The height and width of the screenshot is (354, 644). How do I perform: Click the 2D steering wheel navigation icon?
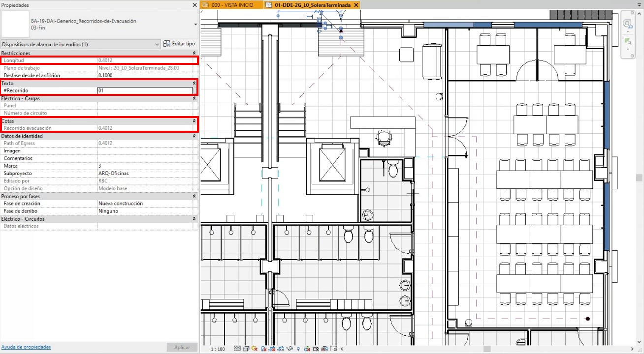point(627,24)
